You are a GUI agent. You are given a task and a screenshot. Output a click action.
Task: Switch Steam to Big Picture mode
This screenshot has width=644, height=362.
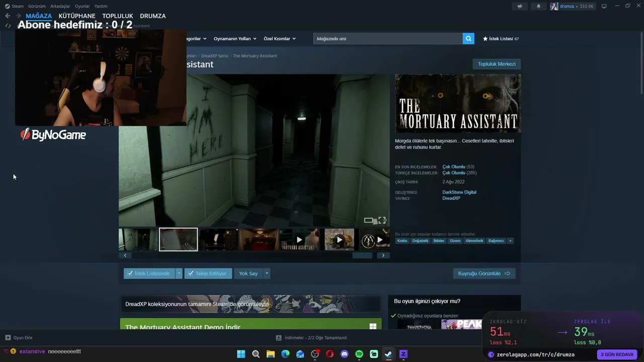click(x=604, y=7)
